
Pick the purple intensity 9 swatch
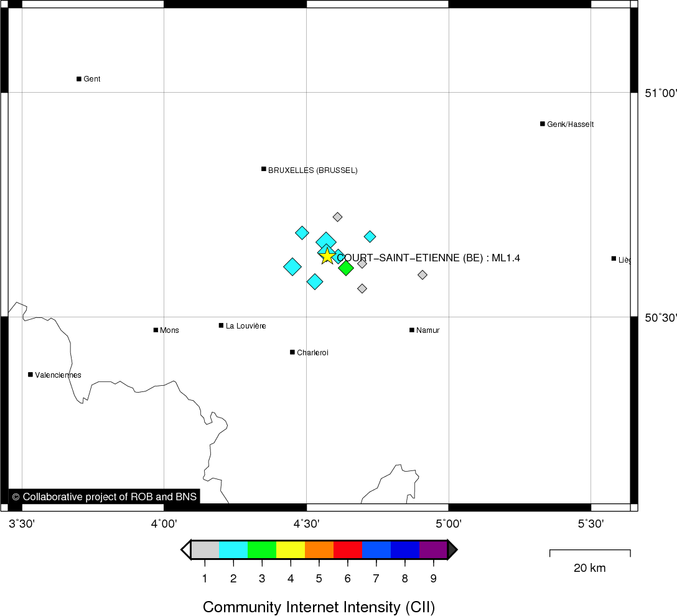[x=433, y=550]
